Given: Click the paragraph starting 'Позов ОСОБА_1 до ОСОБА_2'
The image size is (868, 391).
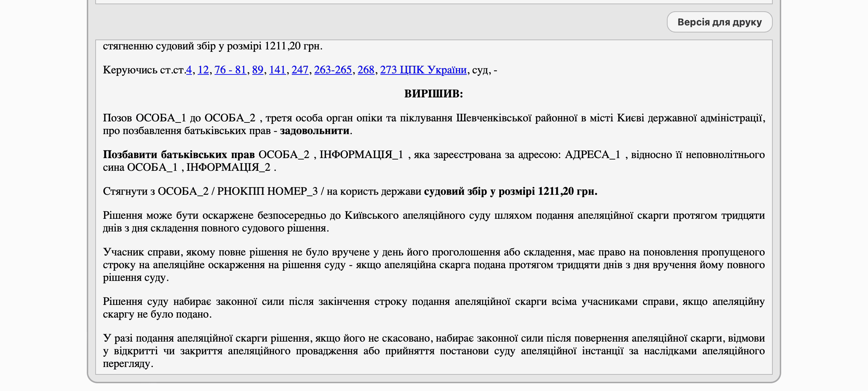Looking at the screenshot, I should coord(434,124).
